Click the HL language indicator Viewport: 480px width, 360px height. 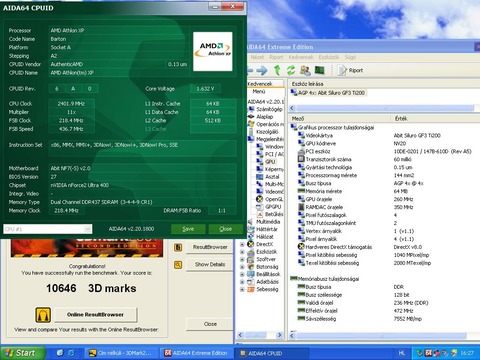click(x=402, y=353)
